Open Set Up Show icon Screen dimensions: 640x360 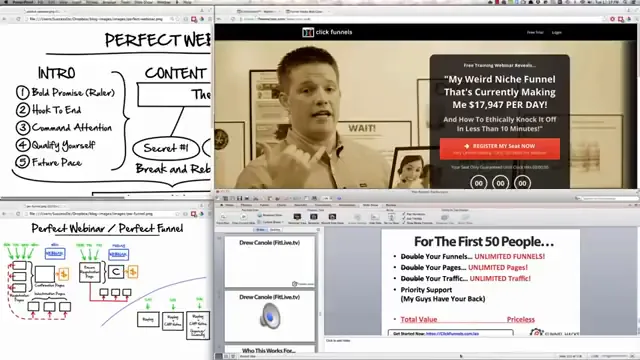coord(391,216)
